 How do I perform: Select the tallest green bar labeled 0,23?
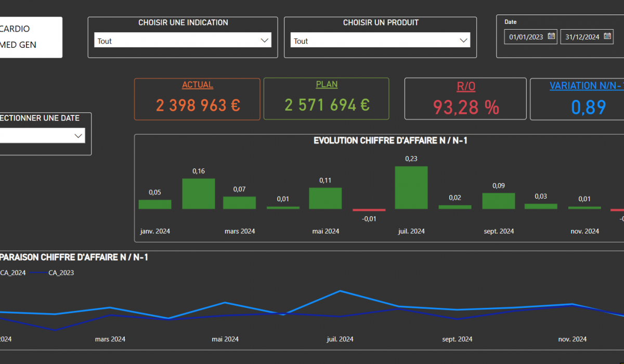point(411,188)
